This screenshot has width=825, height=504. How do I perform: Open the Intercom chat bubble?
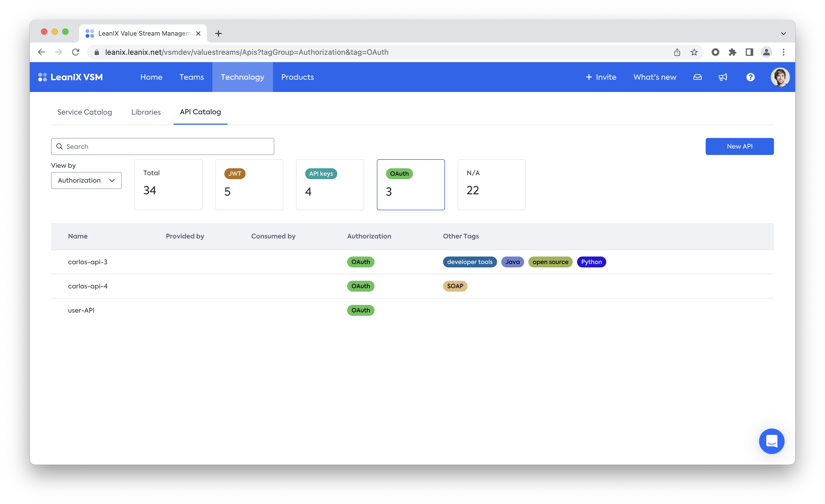tap(771, 441)
